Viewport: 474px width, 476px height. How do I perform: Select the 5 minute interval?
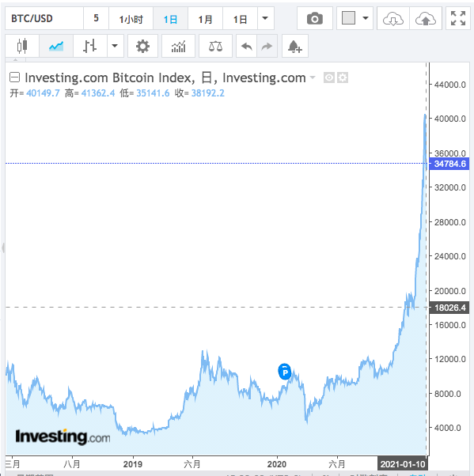[x=96, y=18]
